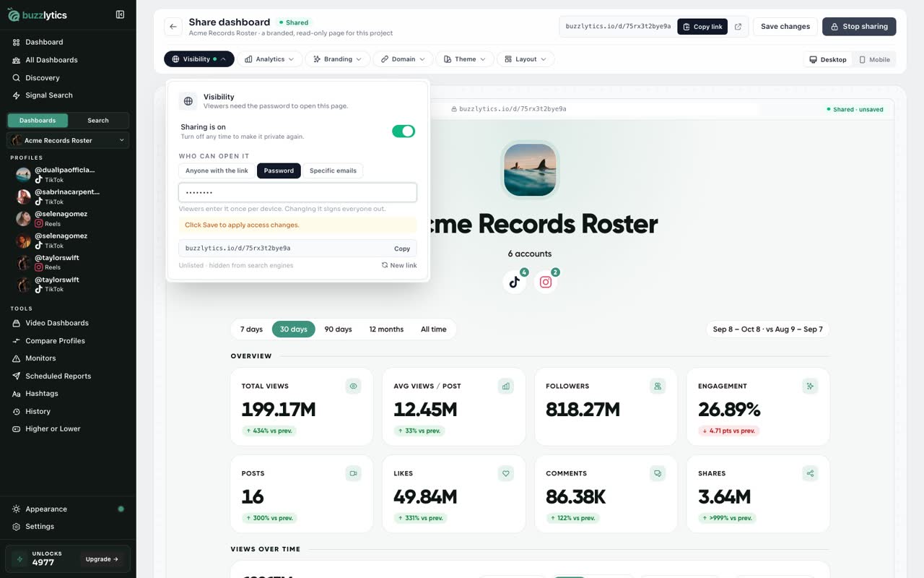This screenshot has width=924, height=578.
Task: Open the Domain dropdown
Action: click(x=404, y=59)
